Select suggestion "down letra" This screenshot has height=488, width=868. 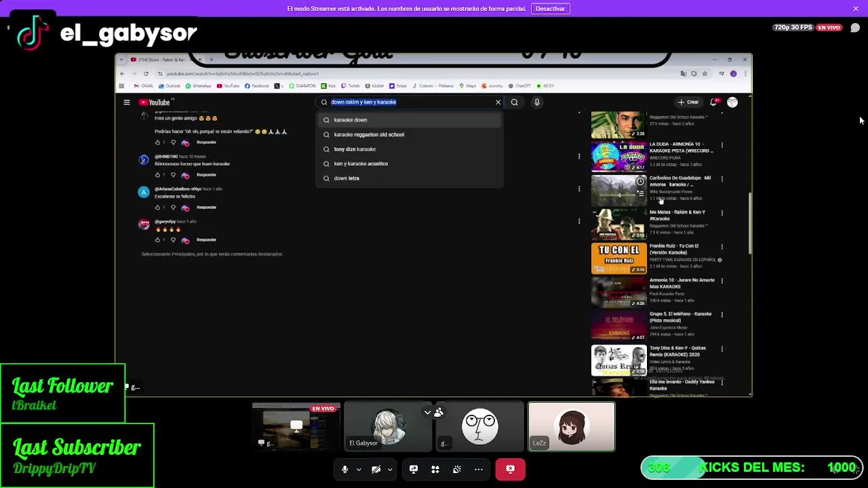410,178
